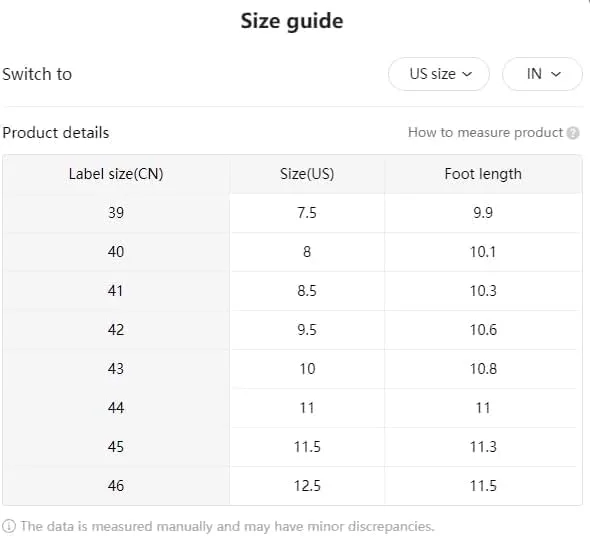Click the US size 9.5 cell
590x536 pixels.
(x=307, y=330)
